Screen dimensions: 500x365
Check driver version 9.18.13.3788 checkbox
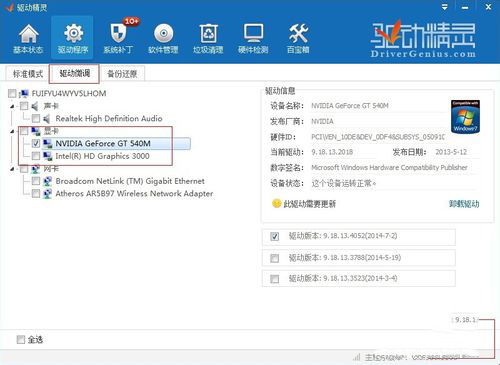(x=274, y=258)
